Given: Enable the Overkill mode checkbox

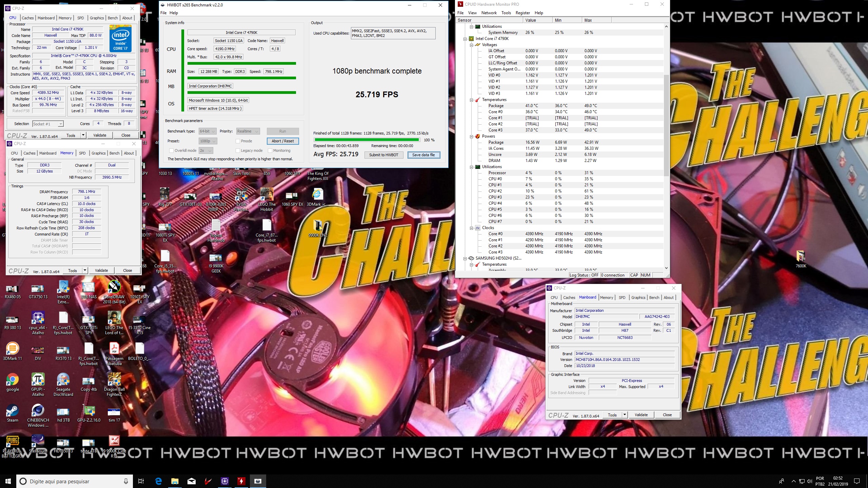Looking at the screenshot, I should pos(171,150).
